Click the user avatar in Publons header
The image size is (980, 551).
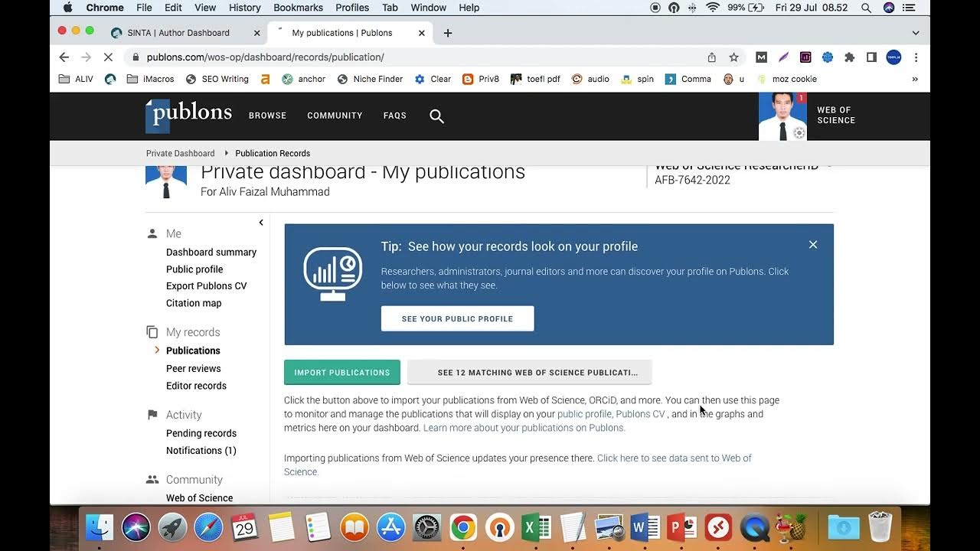pyautogui.click(x=782, y=116)
